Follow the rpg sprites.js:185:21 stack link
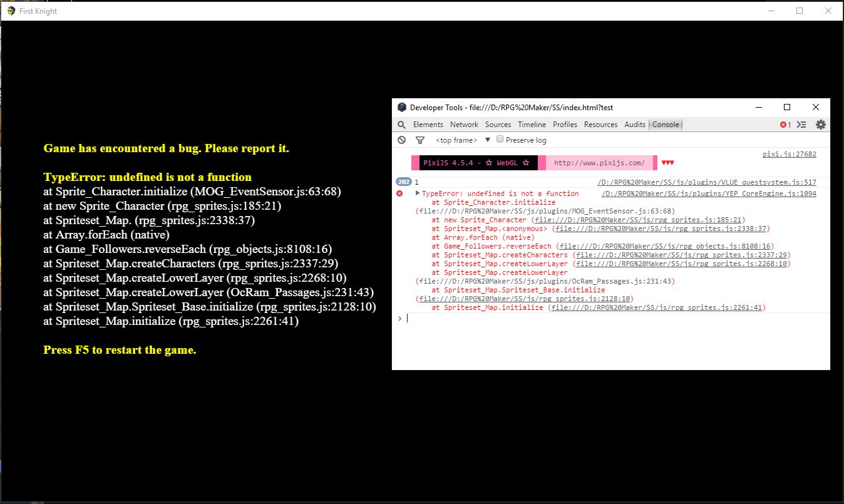Viewport: 844px width, 504px height. pos(638,220)
